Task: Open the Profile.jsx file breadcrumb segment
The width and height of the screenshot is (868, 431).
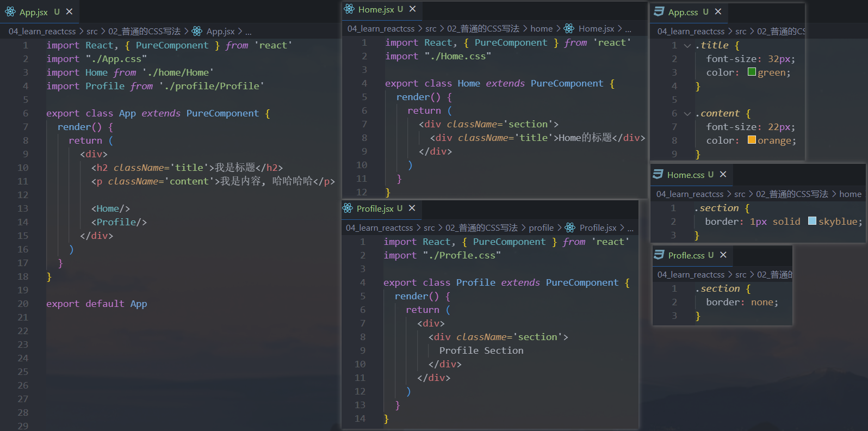Action: pyautogui.click(x=598, y=228)
